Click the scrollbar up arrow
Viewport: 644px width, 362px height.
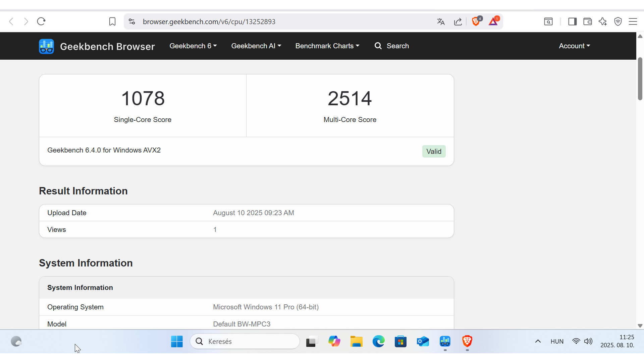640,36
